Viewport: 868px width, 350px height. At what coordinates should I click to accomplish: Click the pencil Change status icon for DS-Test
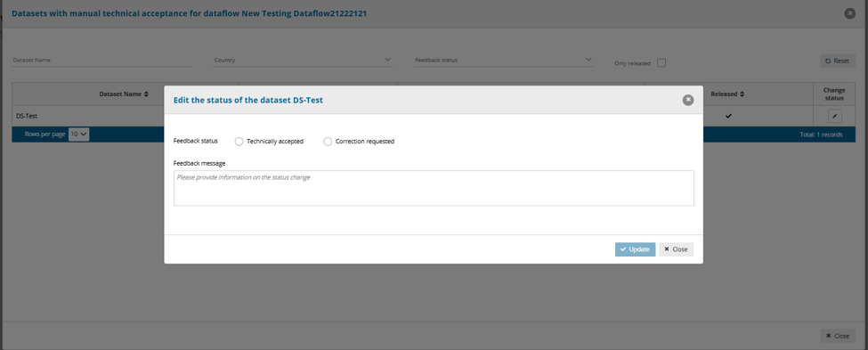pyautogui.click(x=834, y=116)
